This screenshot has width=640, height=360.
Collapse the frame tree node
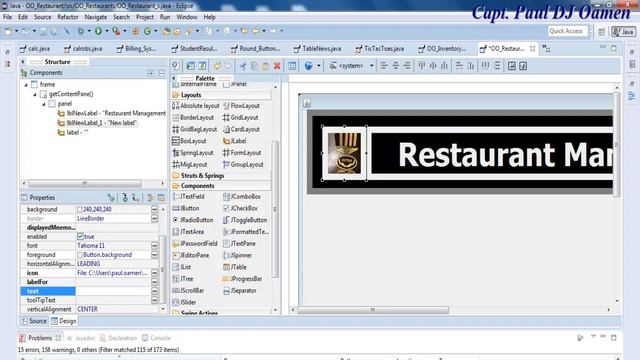point(26,84)
